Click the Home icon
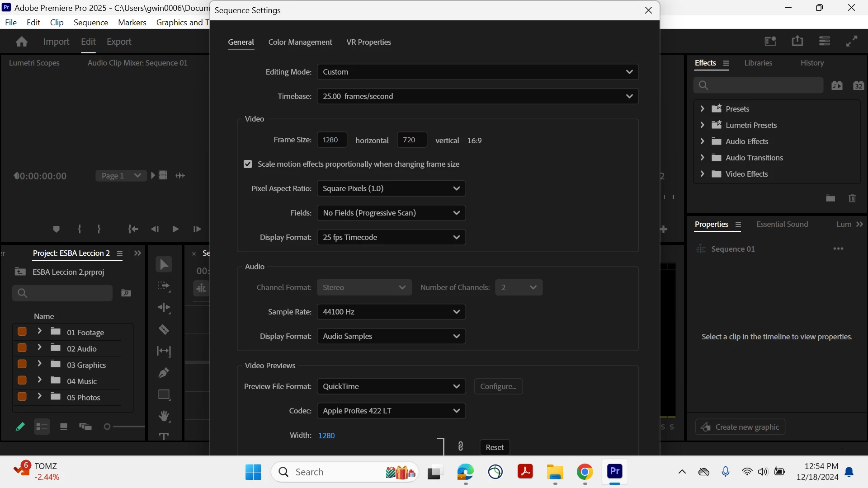 (21, 42)
